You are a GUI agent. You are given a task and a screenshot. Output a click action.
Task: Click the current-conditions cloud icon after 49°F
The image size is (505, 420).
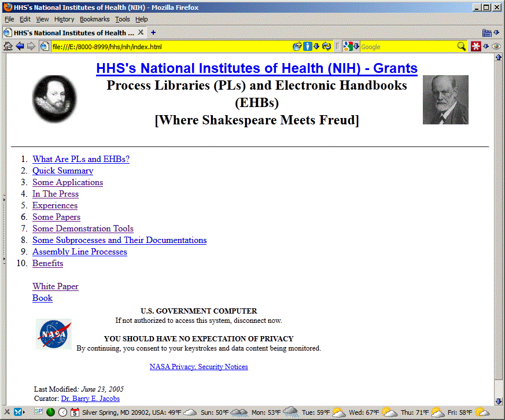click(190, 412)
